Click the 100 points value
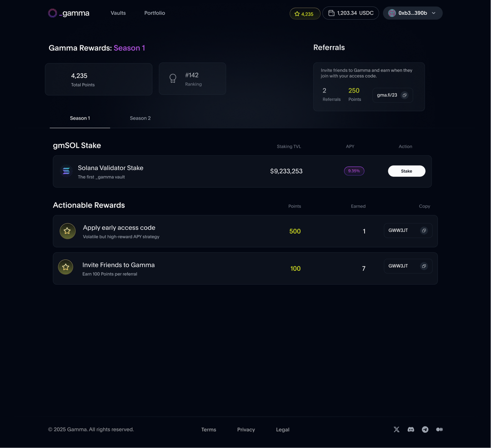Viewport: 491px width, 448px height. [296, 269]
